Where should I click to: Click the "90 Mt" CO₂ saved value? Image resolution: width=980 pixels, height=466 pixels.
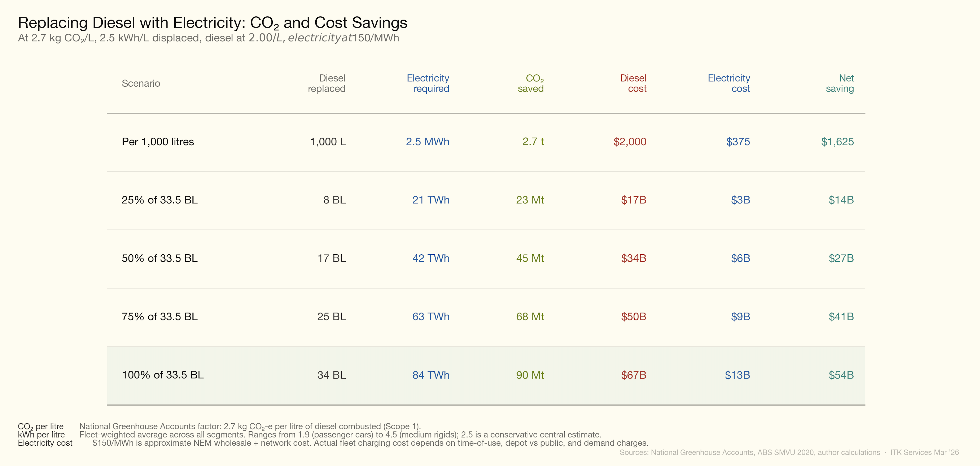click(x=530, y=375)
